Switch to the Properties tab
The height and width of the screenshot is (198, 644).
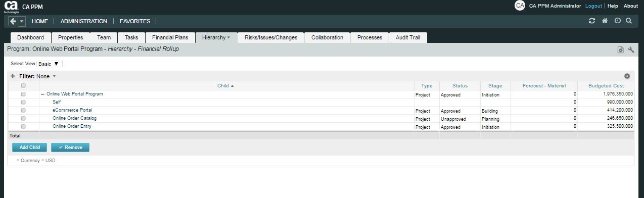(x=71, y=37)
